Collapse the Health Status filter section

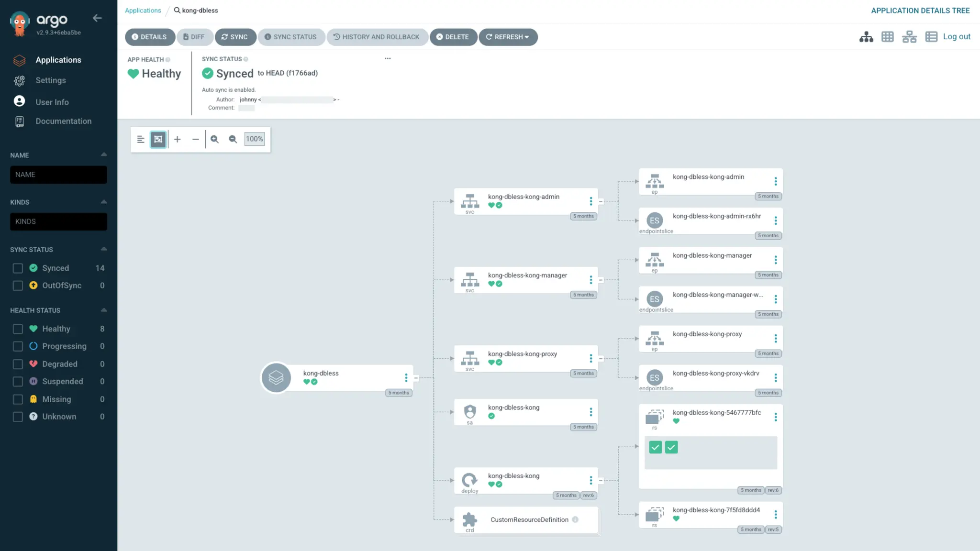[x=103, y=310]
